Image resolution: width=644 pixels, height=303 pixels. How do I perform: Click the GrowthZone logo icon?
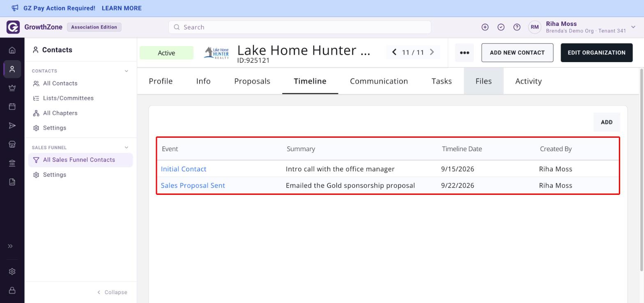(13, 27)
